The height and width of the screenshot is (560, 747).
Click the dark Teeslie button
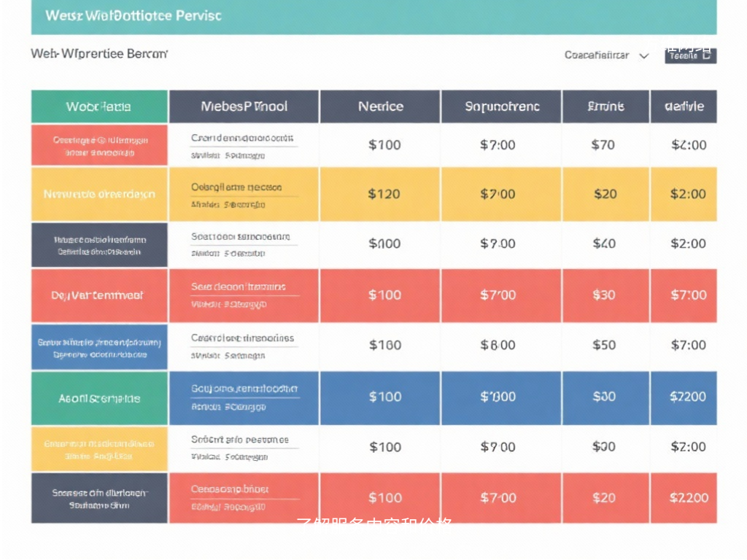click(x=690, y=55)
